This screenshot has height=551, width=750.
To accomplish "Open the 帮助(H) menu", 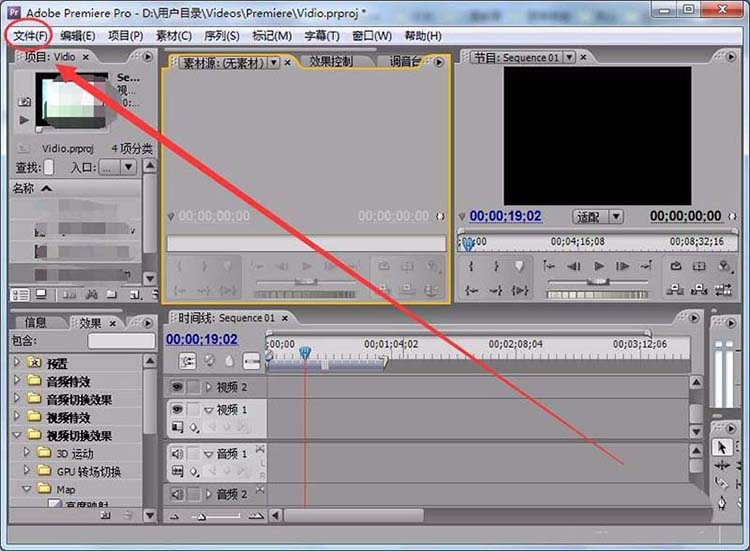I will point(423,36).
